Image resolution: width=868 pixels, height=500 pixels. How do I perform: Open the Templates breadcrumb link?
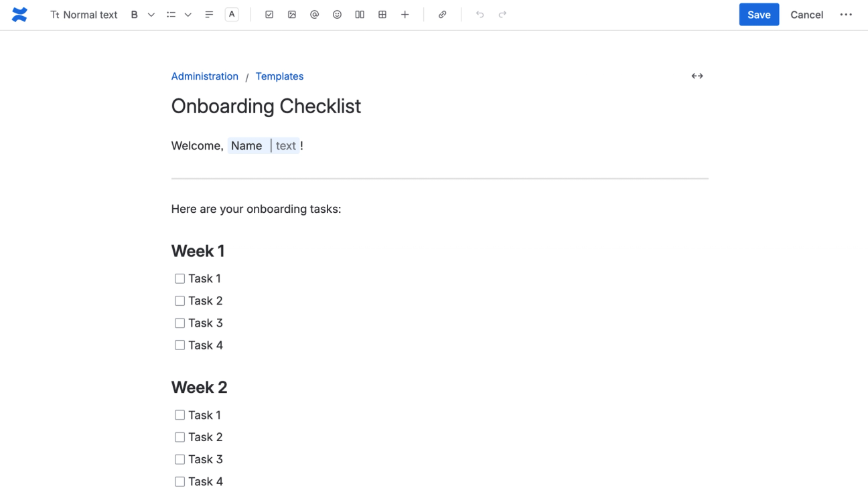[x=279, y=76]
